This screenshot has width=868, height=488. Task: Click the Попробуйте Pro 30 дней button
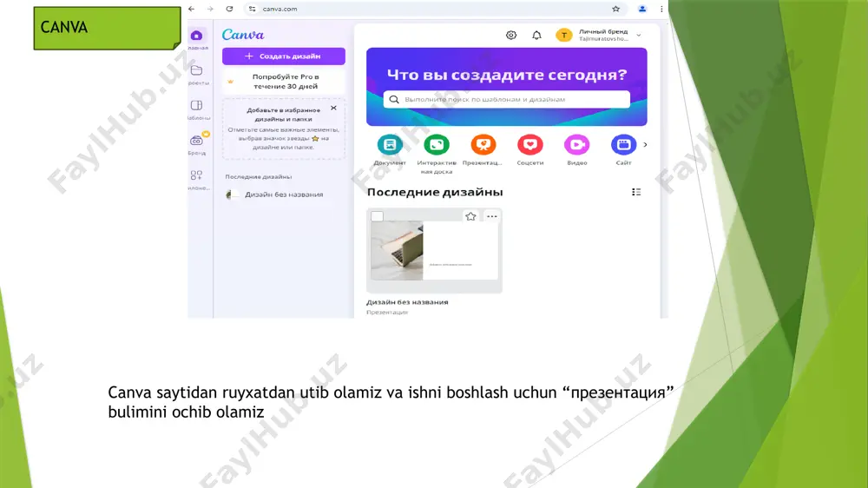(284, 82)
